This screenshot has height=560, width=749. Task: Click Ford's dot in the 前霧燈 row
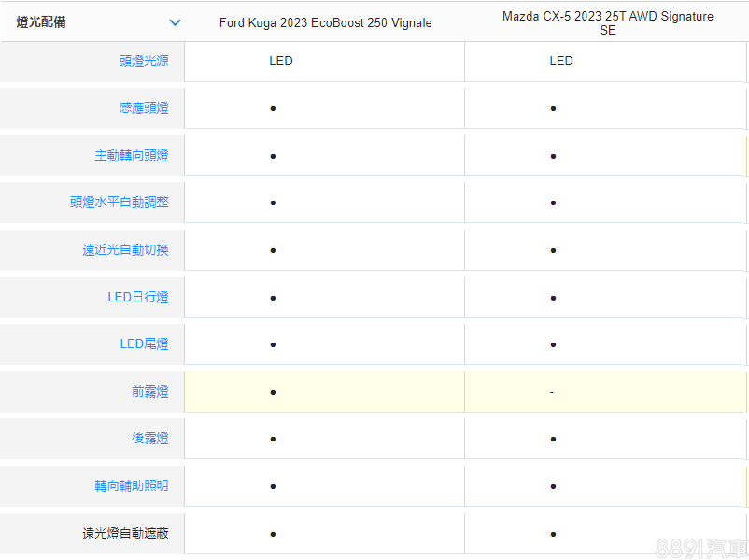(273, 392)
